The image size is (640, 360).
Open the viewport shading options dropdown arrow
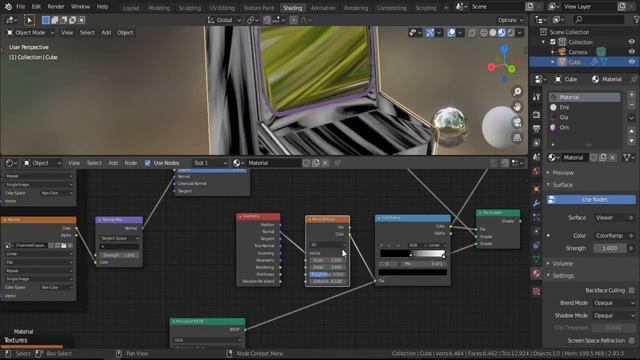pyautogui.click(x=520, y=33)
